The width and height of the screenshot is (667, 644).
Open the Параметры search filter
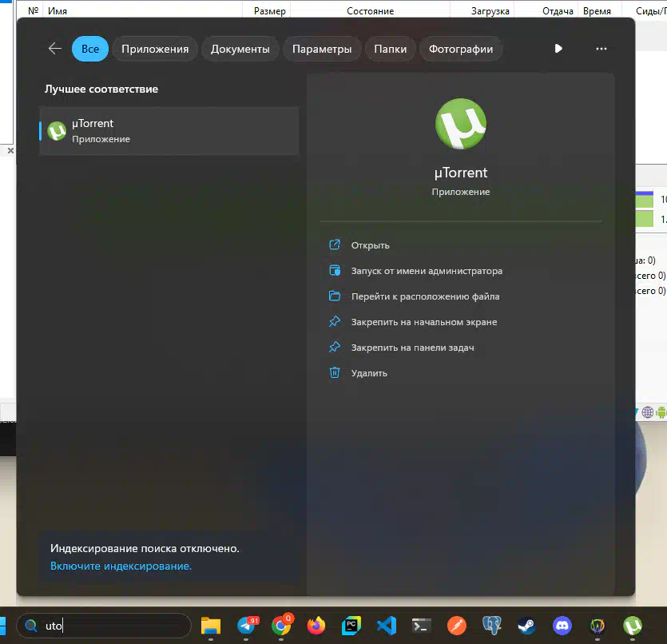coord(322,49)
